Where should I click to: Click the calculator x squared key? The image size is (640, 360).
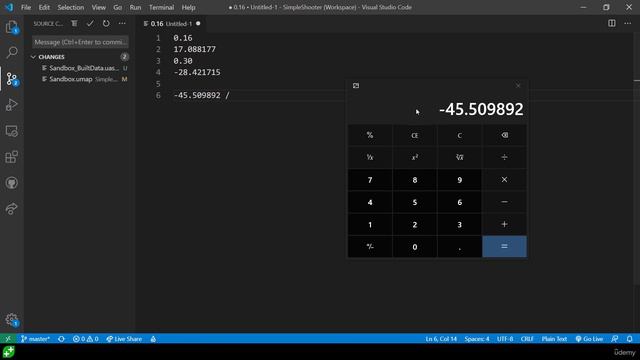[x=415, y=157]
